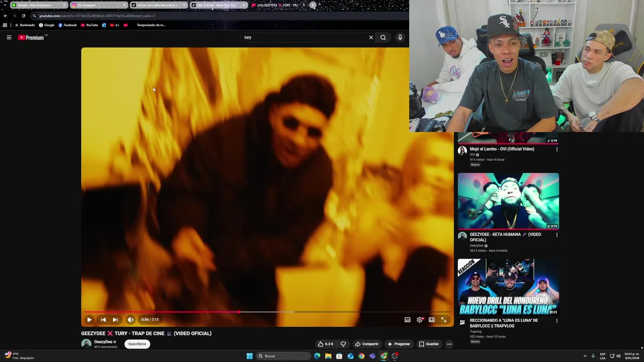Viewport: 644px width, 362px height.
Task: Resume the video with the play button
Action: [x=90, y=320]
